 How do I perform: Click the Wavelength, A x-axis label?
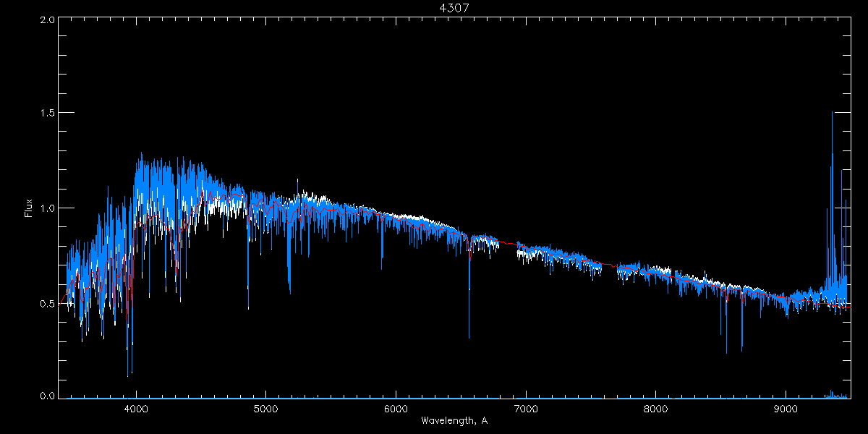(x=455, y=420)
